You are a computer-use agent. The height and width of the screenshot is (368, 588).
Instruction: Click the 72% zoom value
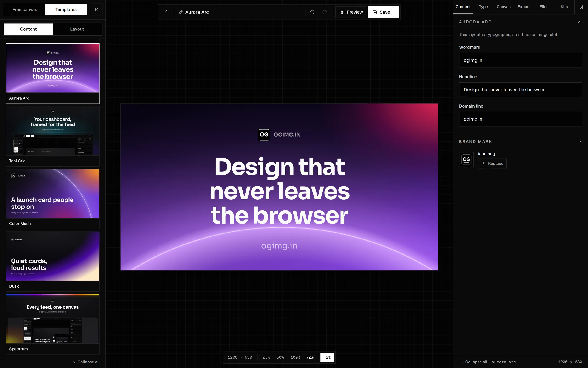coord(310,357)
